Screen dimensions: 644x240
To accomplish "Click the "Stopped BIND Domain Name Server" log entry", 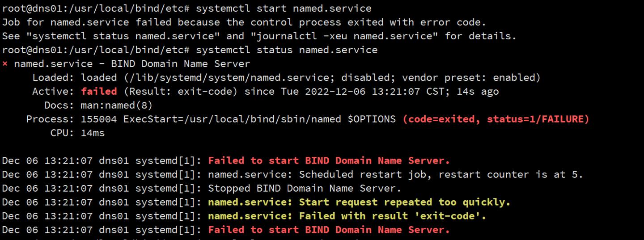I will coord(305,189).
